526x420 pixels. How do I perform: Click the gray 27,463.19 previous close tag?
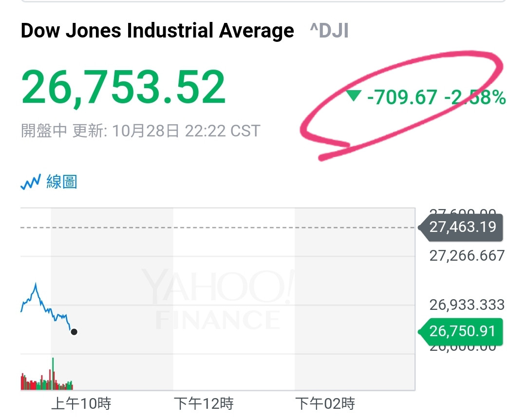point(462,227)
